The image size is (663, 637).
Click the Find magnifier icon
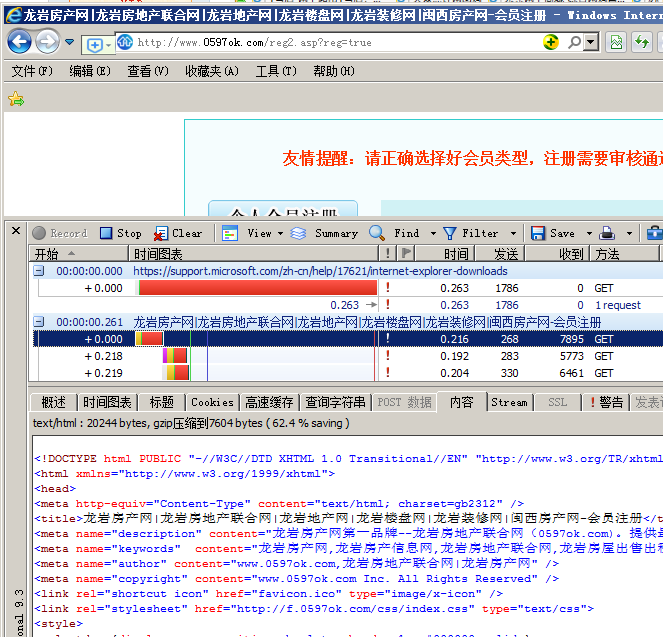(x=376, y=233)
